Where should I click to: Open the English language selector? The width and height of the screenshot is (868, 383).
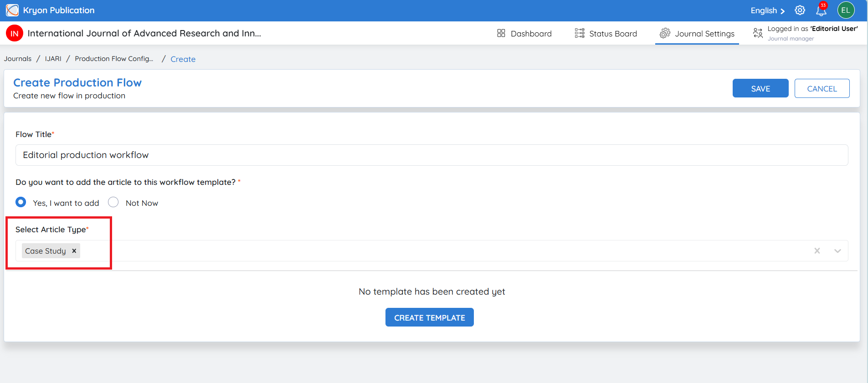click(x=768, y=10)
